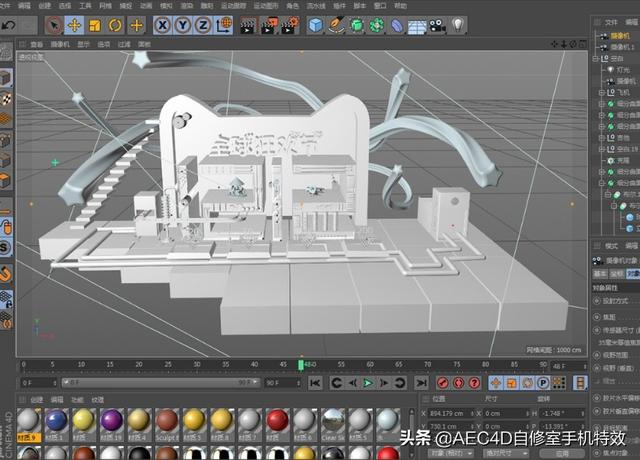Open the Cube primitive object icon

pyautogui.click(x=315, y=26)
